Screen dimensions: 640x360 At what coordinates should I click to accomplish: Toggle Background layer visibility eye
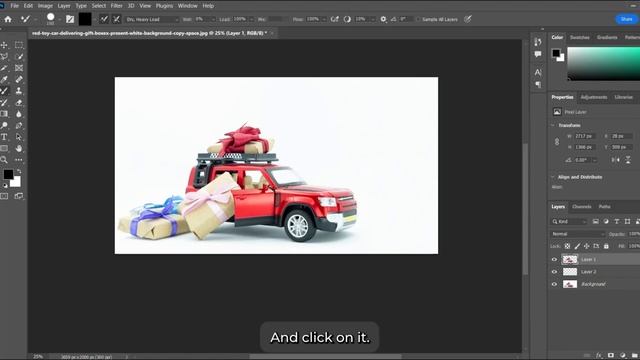click(554, 284)
